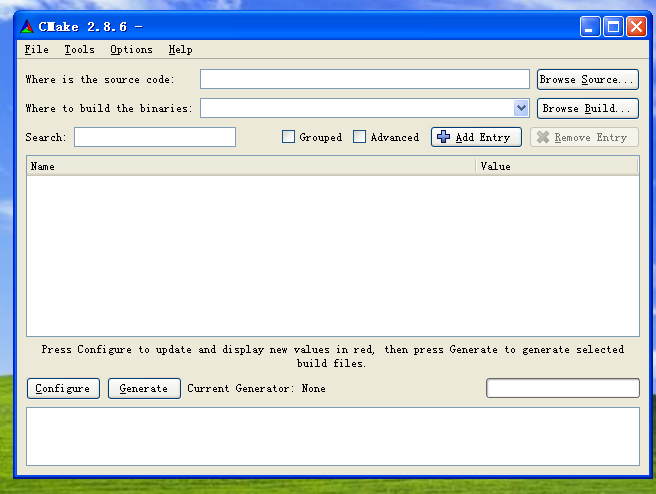
Task: Enable the Advanced checkbox
Action: [x=359, y=137]
